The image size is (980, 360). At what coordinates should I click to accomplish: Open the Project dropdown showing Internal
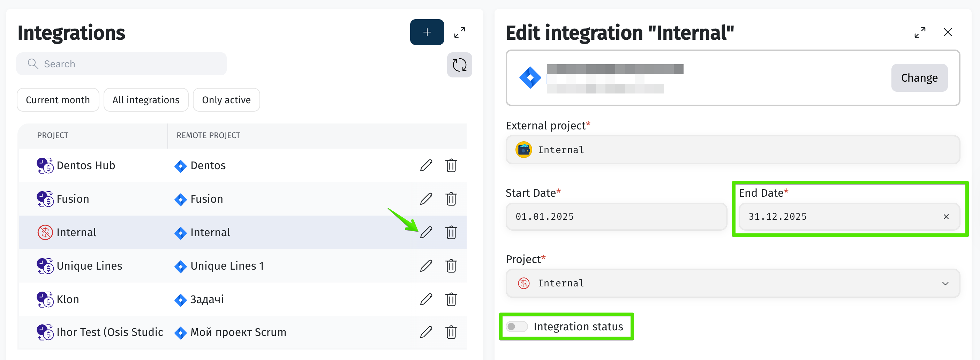[732, 283]
